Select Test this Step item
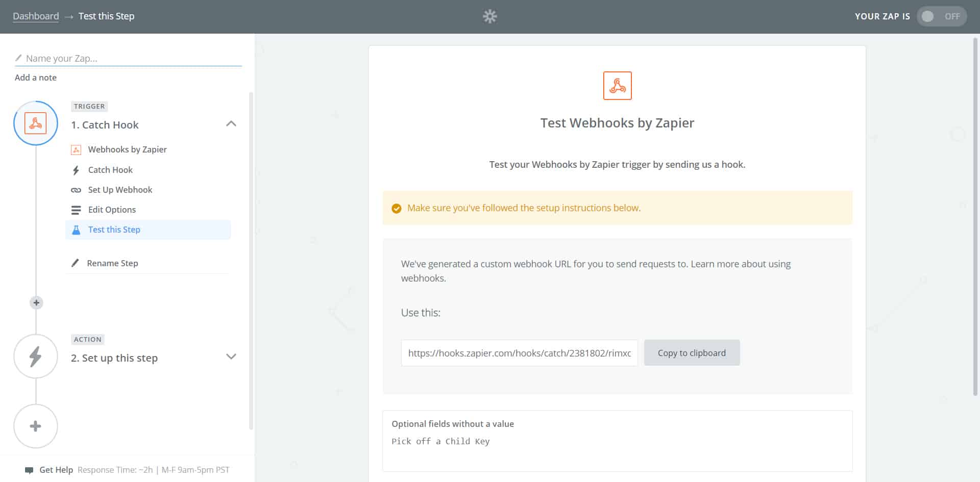Image resolution: width=980 pixels, height=482 pixels. coord(148,230)
